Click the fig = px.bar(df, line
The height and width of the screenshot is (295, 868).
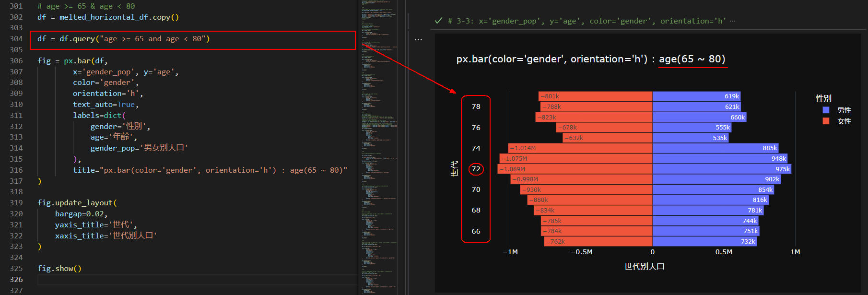click(x=73, y=61)
